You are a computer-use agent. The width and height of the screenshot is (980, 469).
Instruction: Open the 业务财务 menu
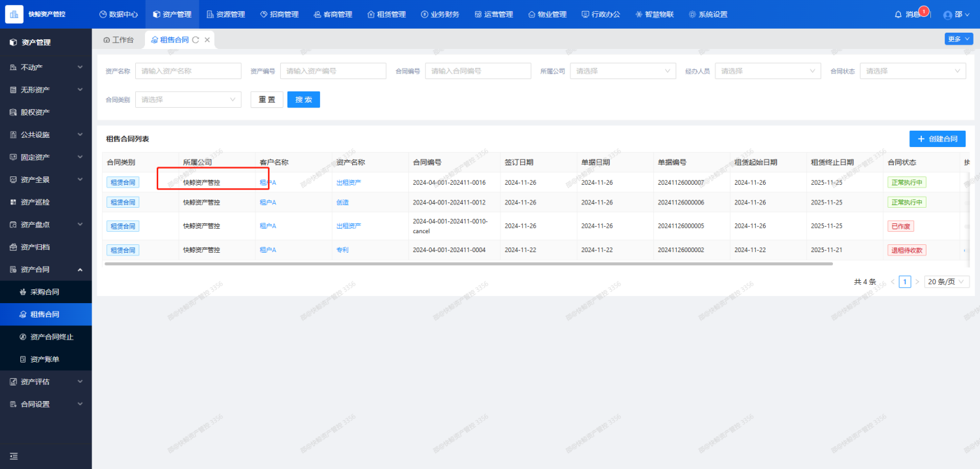coord(440,14)
